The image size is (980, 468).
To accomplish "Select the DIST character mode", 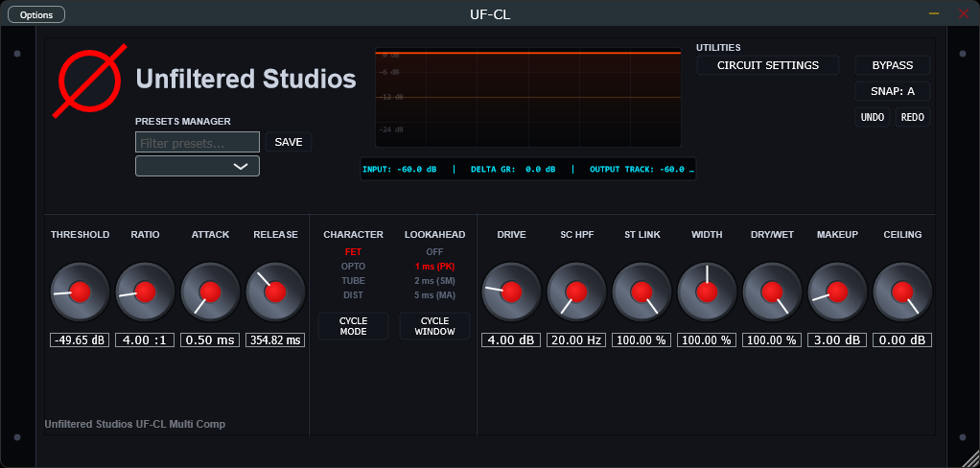I will 353,295.
